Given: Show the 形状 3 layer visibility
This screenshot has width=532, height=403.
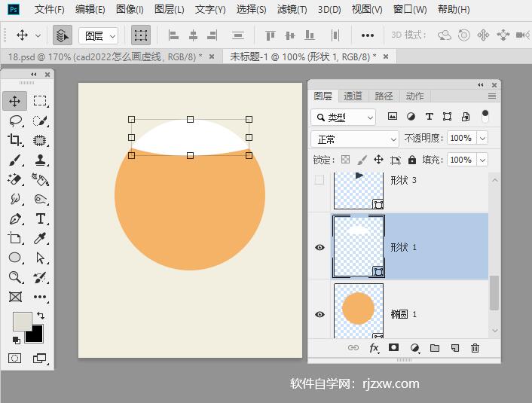Looking at the screenshot, I should [320, 180].
